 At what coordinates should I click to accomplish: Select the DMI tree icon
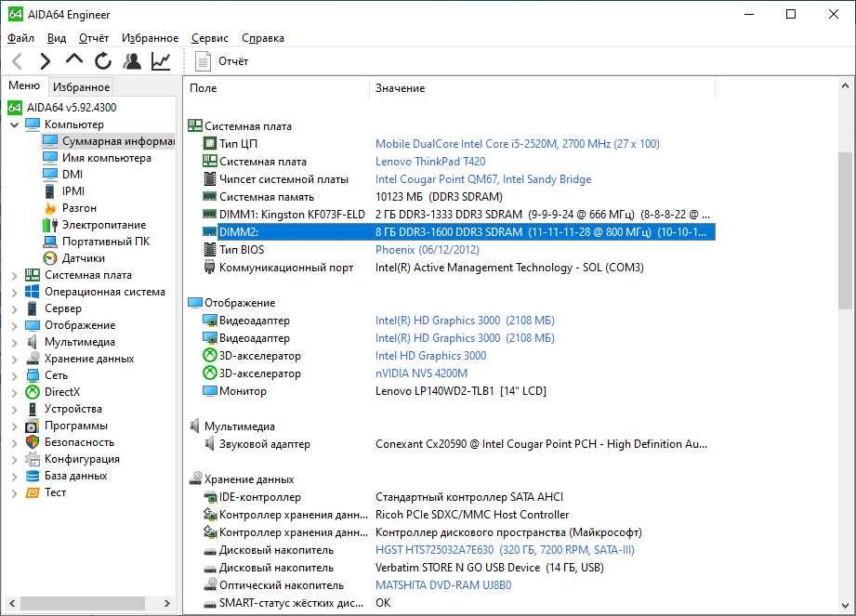(x=50, y=175)
